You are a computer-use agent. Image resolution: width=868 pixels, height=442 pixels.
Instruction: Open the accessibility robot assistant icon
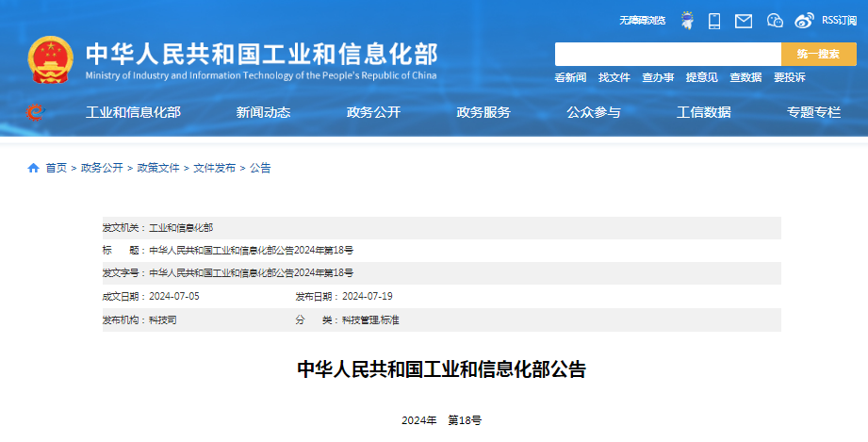688,21
